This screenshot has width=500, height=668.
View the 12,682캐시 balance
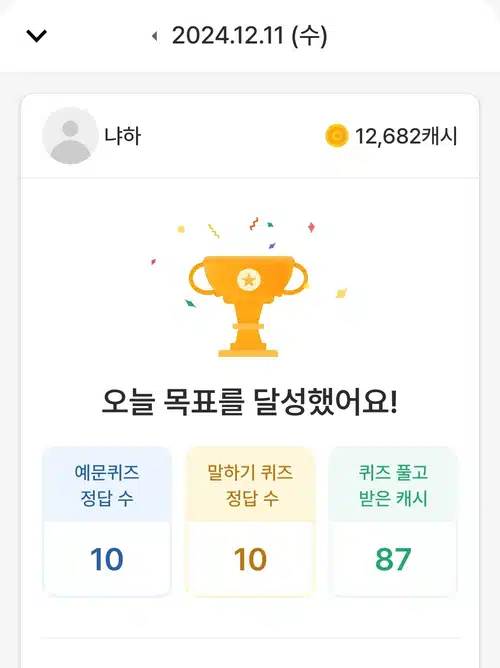(x=406, y=136)
